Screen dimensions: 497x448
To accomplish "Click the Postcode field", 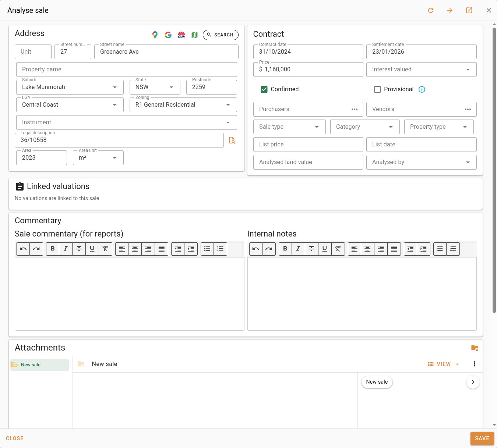I will 212,87.
